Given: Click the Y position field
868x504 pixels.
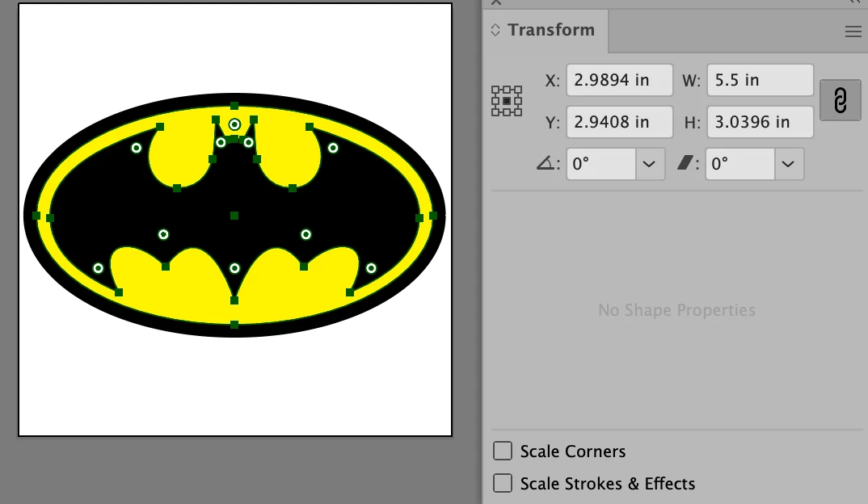Looking at the screenshot, I should tap(619, 122).
